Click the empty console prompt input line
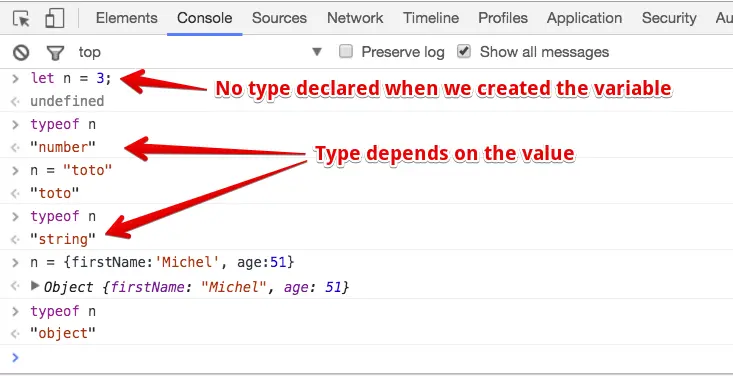The width and height of the screenshot is (733, 376). point(366,358)
